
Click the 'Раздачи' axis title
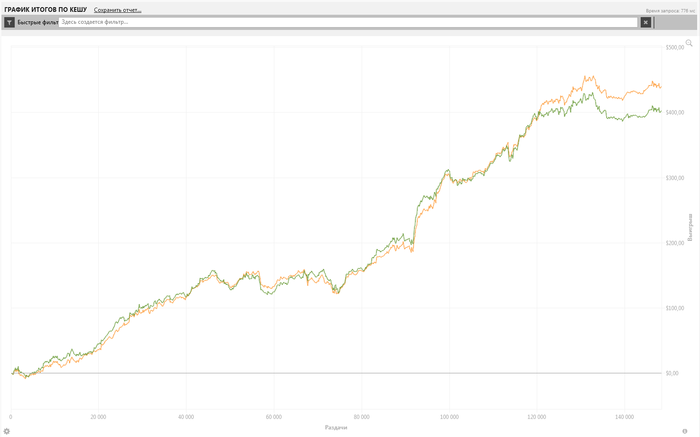tap(336, 428)
